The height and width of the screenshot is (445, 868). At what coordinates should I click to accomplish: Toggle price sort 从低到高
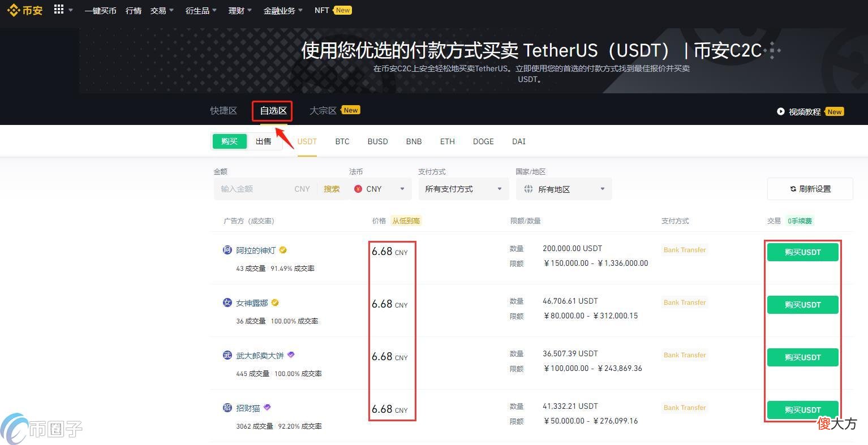(x=406, y=221)
